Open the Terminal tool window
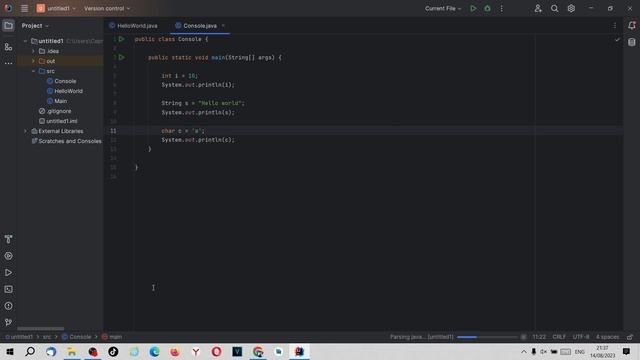 point(8,289)
